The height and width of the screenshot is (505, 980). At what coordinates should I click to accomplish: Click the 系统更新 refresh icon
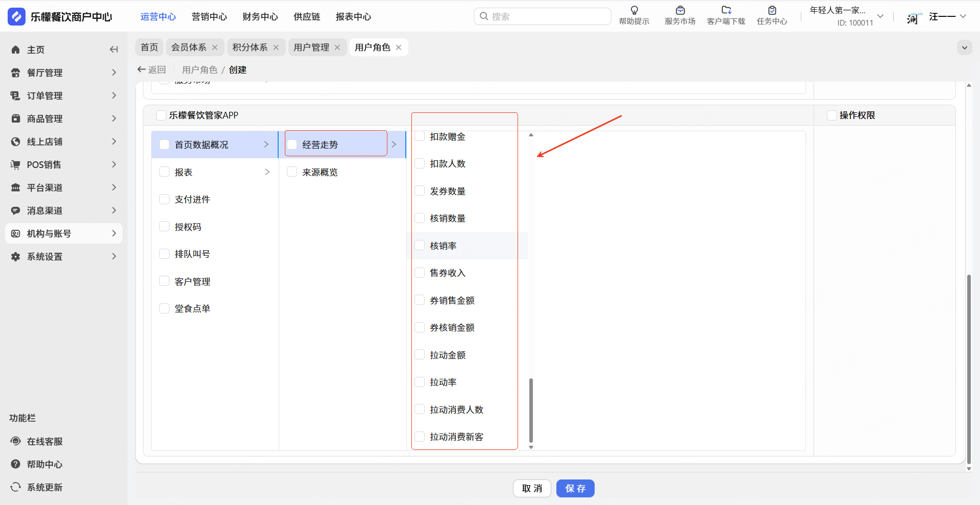tap(16, 487)
